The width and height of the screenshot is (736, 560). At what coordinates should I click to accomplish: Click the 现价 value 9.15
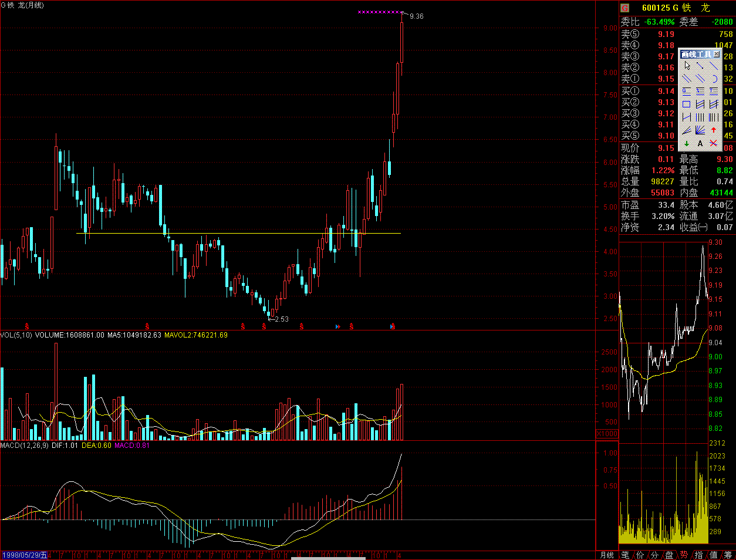click(666, 148)
